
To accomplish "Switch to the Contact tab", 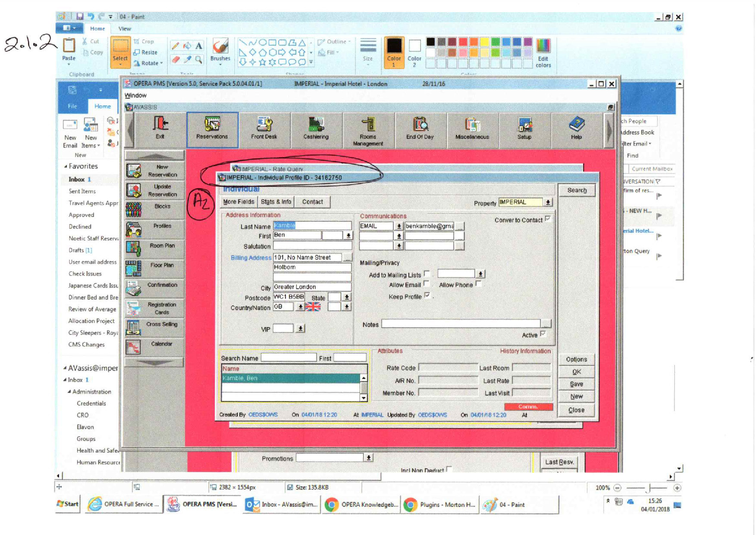I will [x=312, y=201].
